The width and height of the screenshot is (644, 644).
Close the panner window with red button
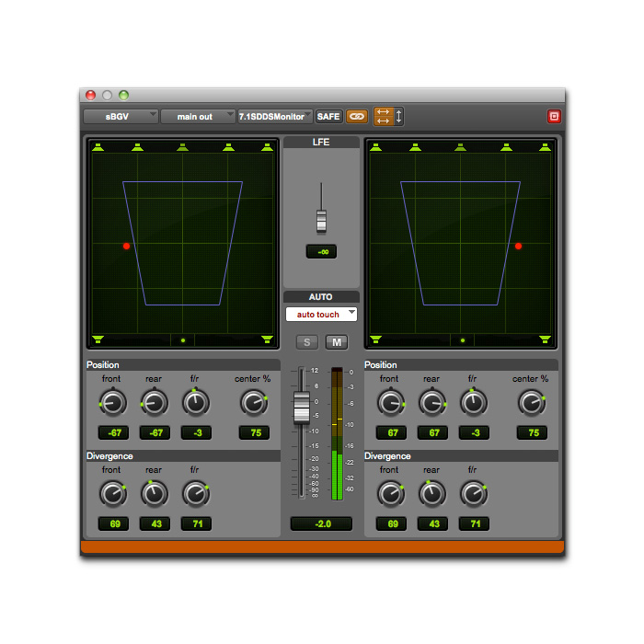pyautogui.click(x=90, y=96)
